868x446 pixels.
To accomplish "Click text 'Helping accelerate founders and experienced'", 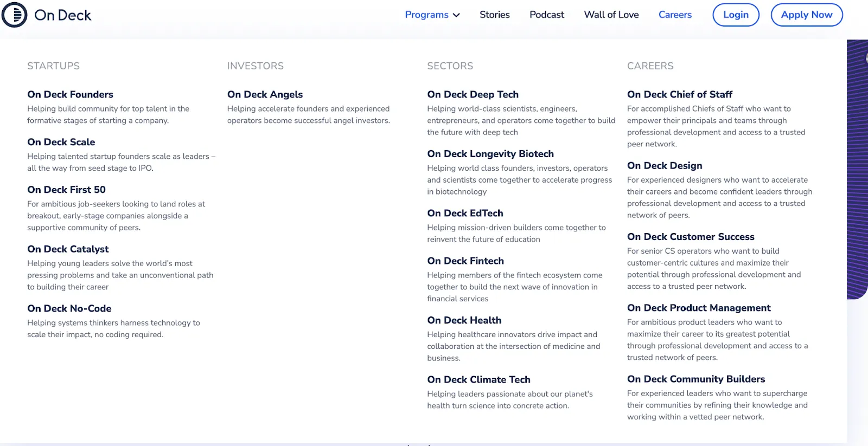I will tap(308, 109).
